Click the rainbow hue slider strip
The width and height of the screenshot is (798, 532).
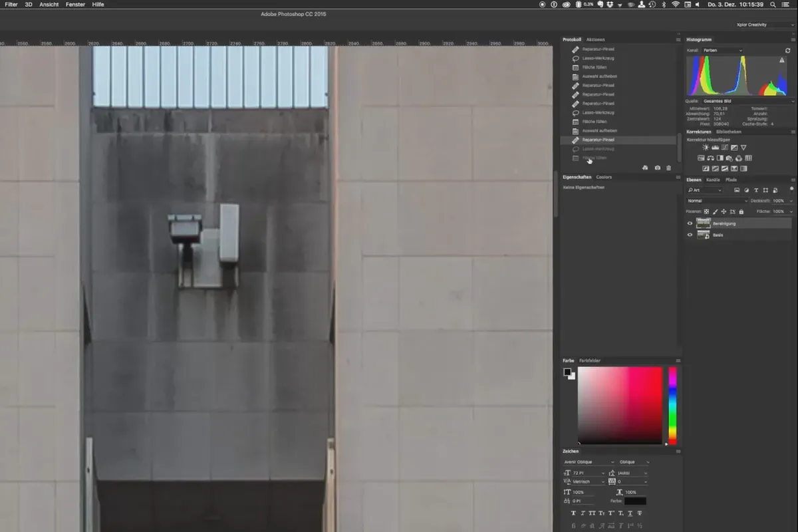click(672, 406)
